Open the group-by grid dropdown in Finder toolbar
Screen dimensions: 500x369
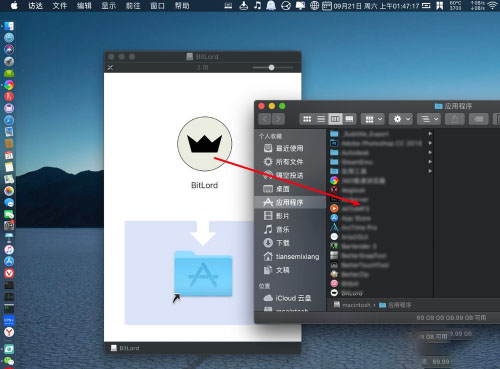tap(373, 119)
